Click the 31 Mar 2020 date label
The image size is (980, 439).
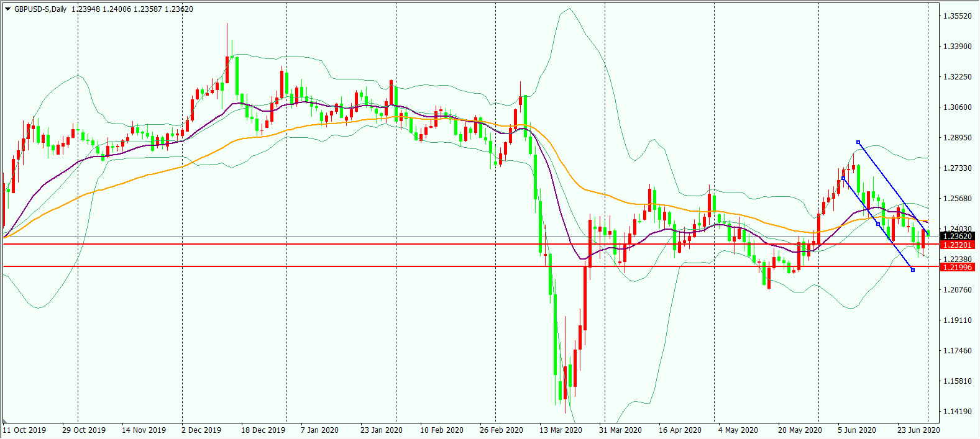tap(620, 430)
